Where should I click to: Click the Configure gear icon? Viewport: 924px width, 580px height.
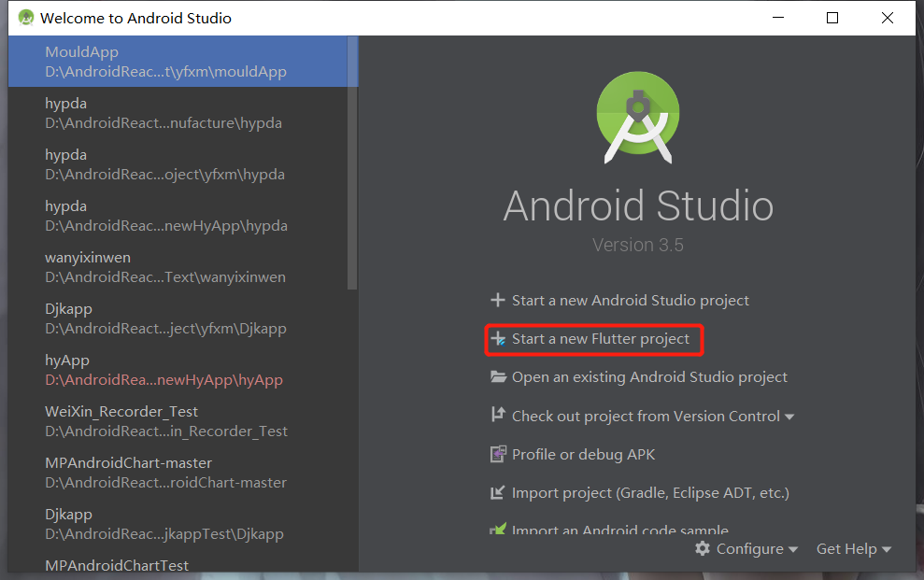[703, 549]
